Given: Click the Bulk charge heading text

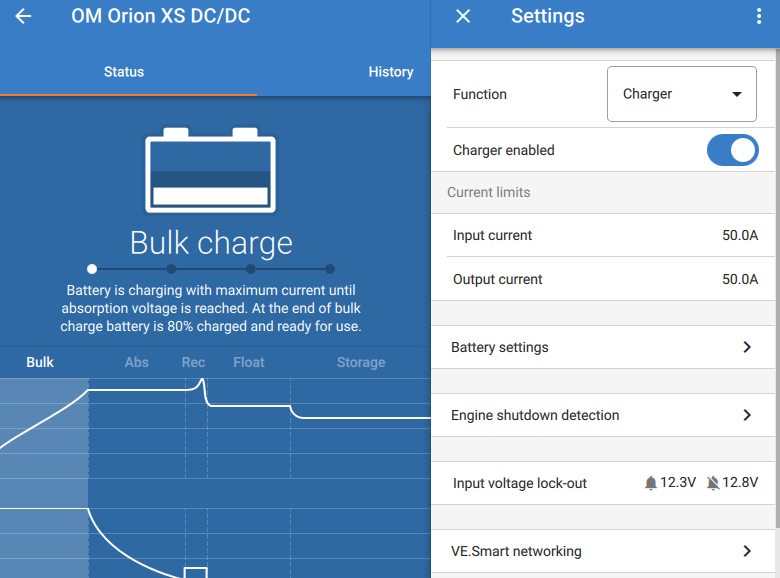Looking at the screenshot, I should point(211,243).
